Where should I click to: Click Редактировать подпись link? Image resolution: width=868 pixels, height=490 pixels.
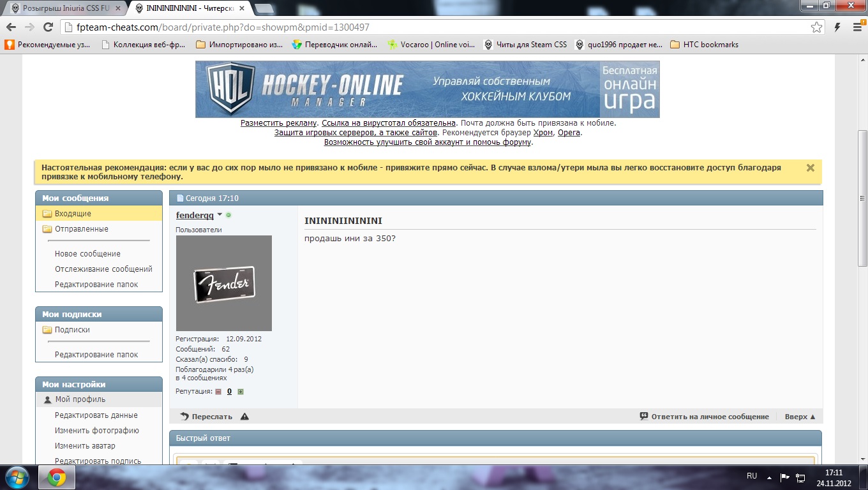98,461
